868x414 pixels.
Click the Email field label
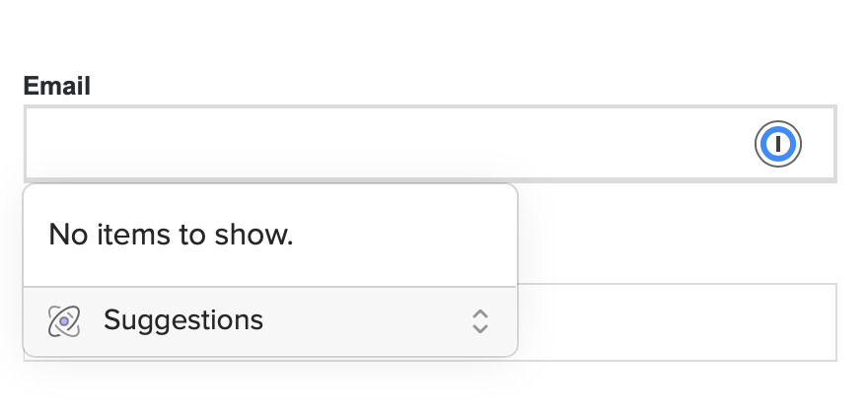pyautogui.click(x=57, y=86)
